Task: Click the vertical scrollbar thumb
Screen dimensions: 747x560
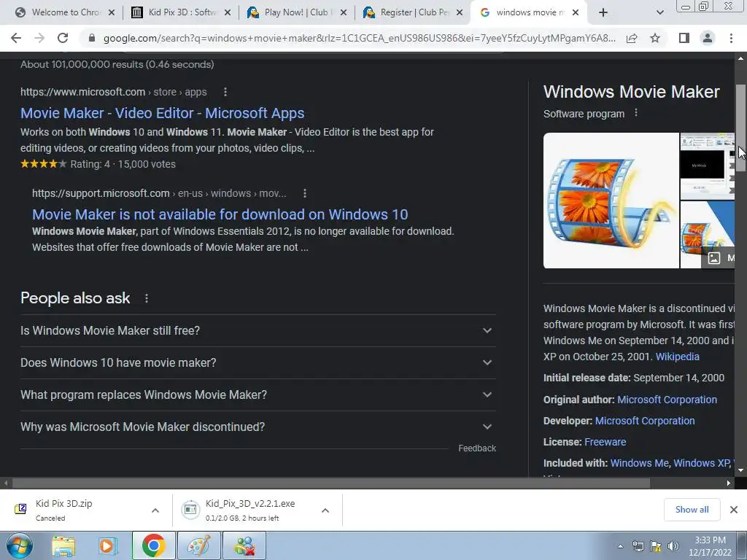Action: pyautogui.click(x=740, y=128)
